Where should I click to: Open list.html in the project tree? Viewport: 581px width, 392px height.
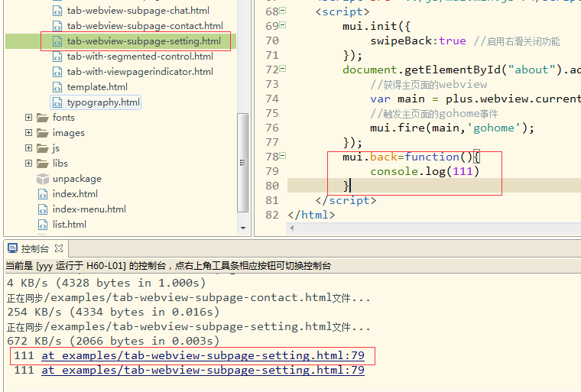(70, 224)
